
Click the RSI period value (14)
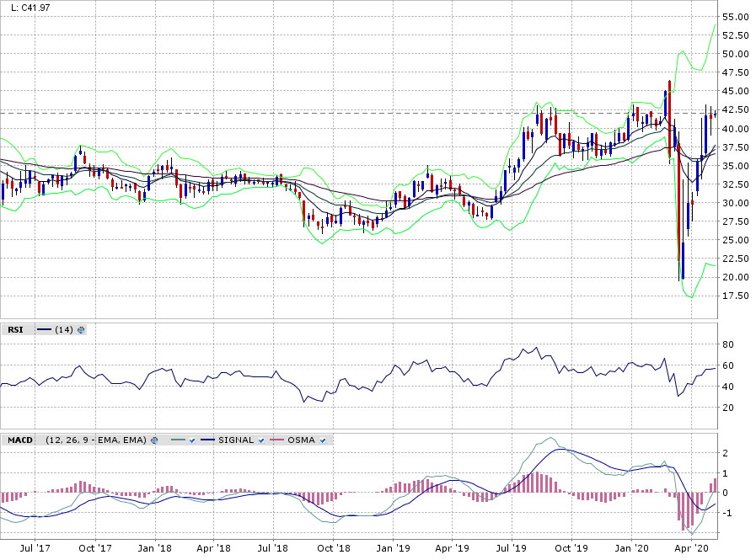coord(63,330)
